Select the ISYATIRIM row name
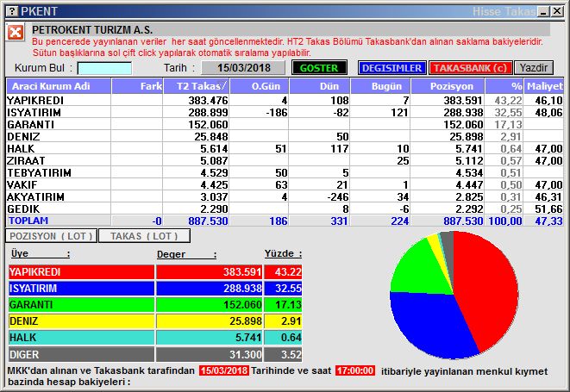 pos(34,112)
